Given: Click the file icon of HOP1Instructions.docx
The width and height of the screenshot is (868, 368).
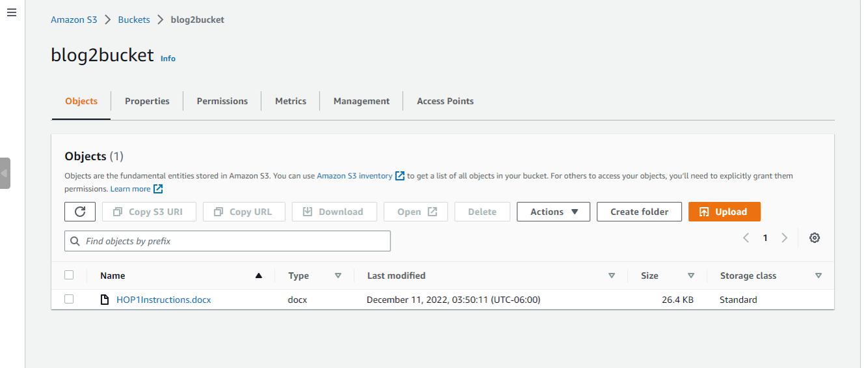Looking at the screenshot, I should click(105, 300).
